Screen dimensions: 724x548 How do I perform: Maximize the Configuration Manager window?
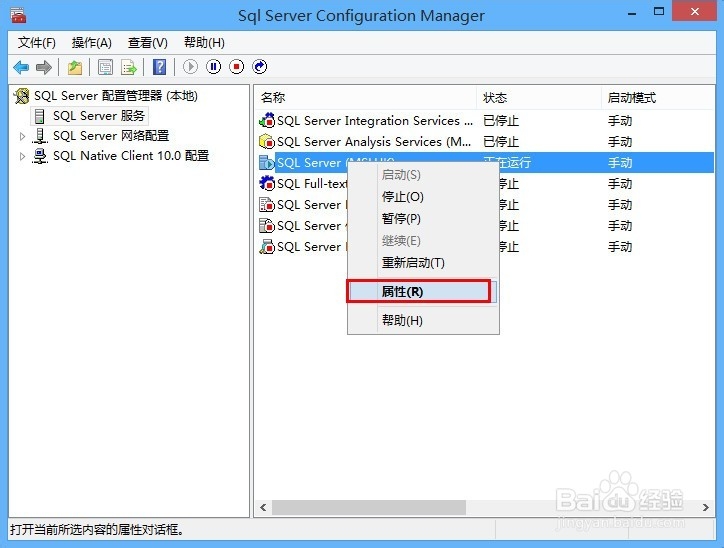tap(659, 12)
